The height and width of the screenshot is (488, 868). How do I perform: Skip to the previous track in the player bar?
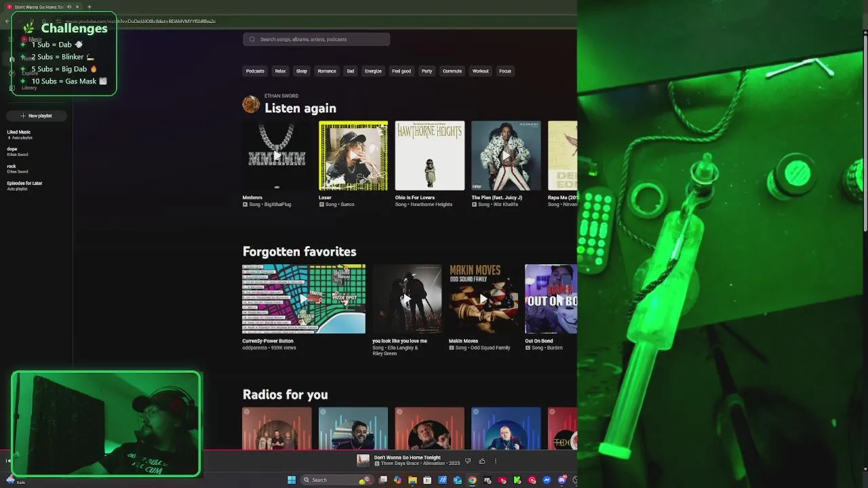click(x=7, y=461)
